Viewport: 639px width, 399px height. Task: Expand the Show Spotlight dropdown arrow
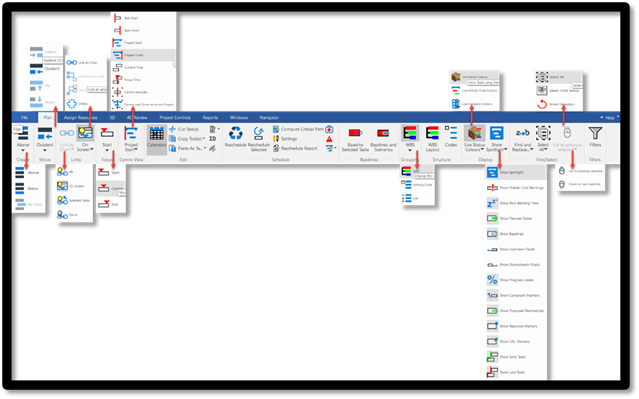point(505,150)
